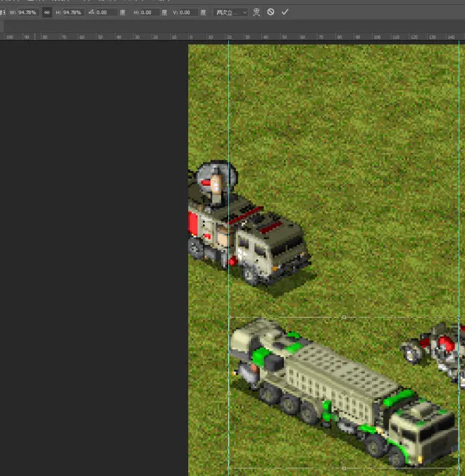The height and width of the screenshot is (476, 465).
Task: Commit the transform with the checkmark
Action: click(285, 12)
